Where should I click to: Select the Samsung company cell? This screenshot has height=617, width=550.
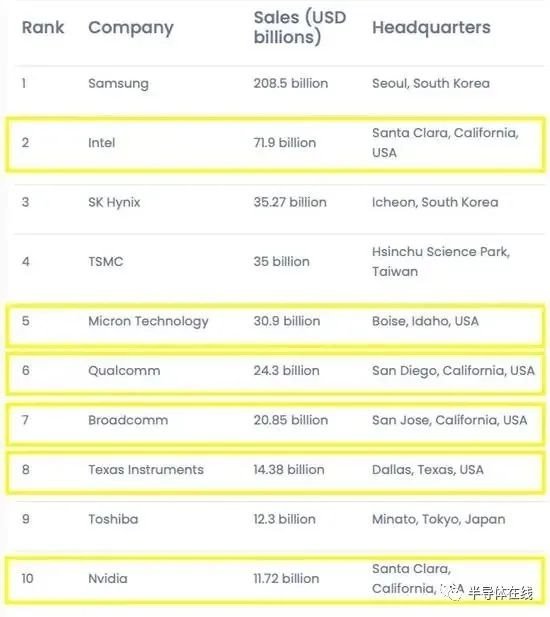(x=118, y=84)
